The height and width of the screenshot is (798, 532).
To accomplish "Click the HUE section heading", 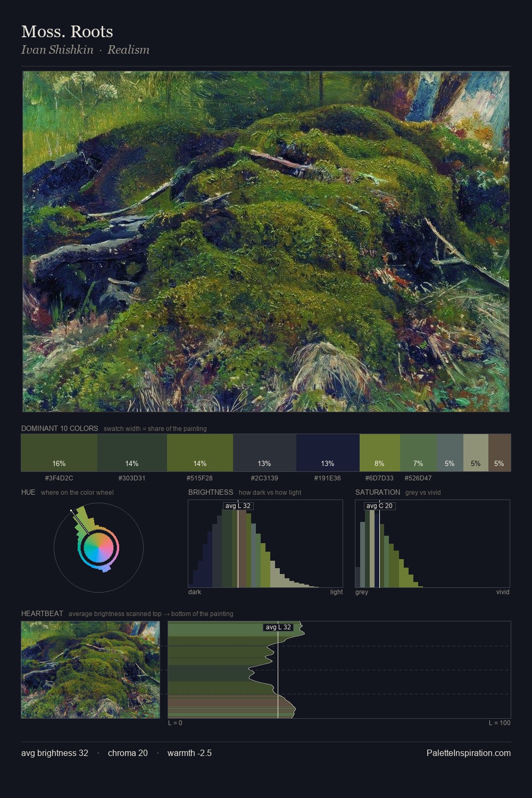I will point(28,492).
